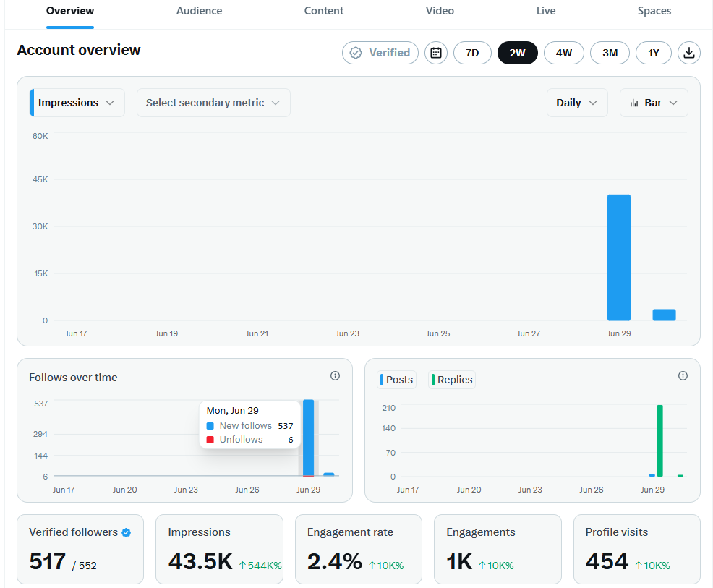Click the blue new follows bar Jun 29

coord(308,438)
